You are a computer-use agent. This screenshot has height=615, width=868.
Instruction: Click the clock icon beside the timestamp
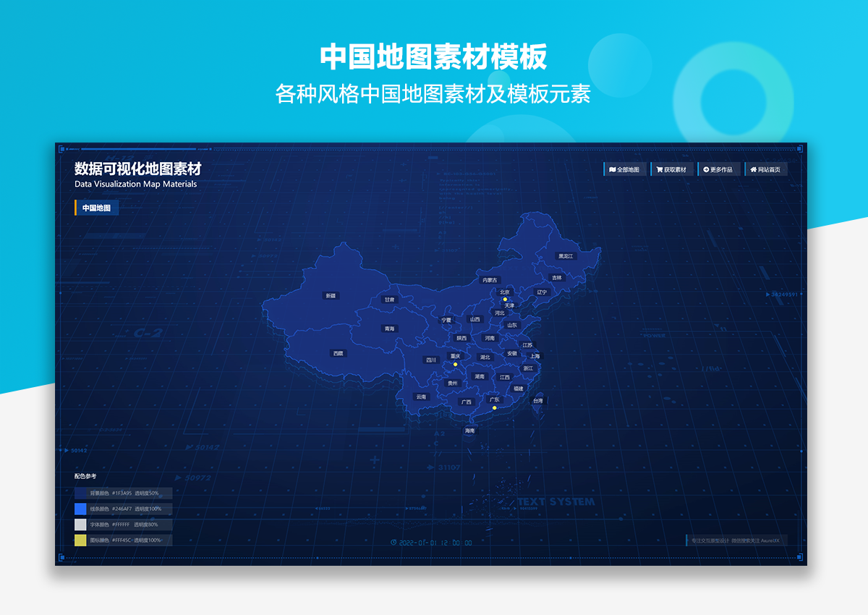[x=393, y=542]
